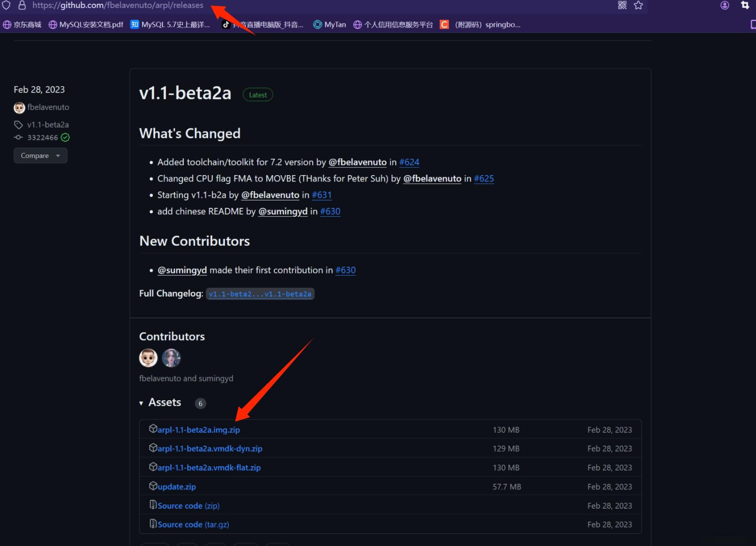This screenshot has width=756, height=546.
Task: Open the 个人信用信息服务平台 bookmark
Action: [393, 25]
